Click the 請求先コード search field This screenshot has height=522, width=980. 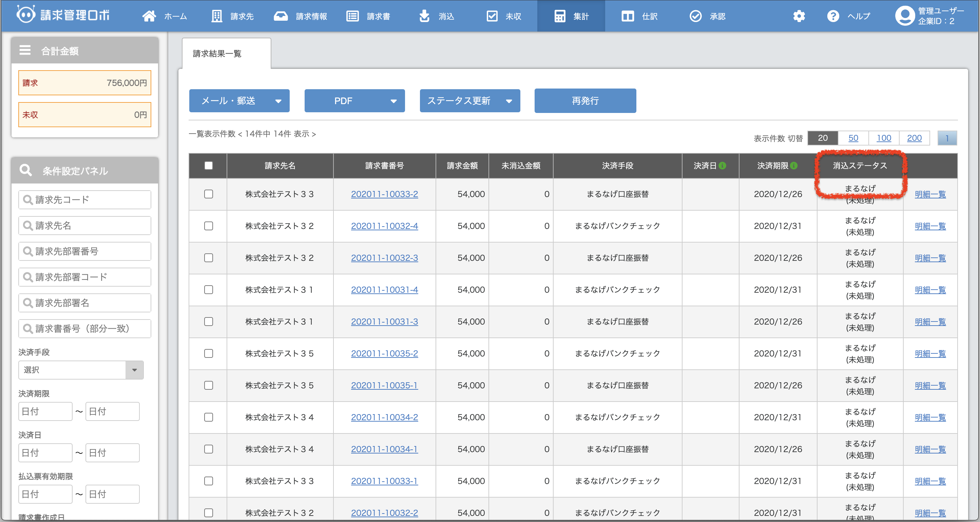(x=84, y=200)
